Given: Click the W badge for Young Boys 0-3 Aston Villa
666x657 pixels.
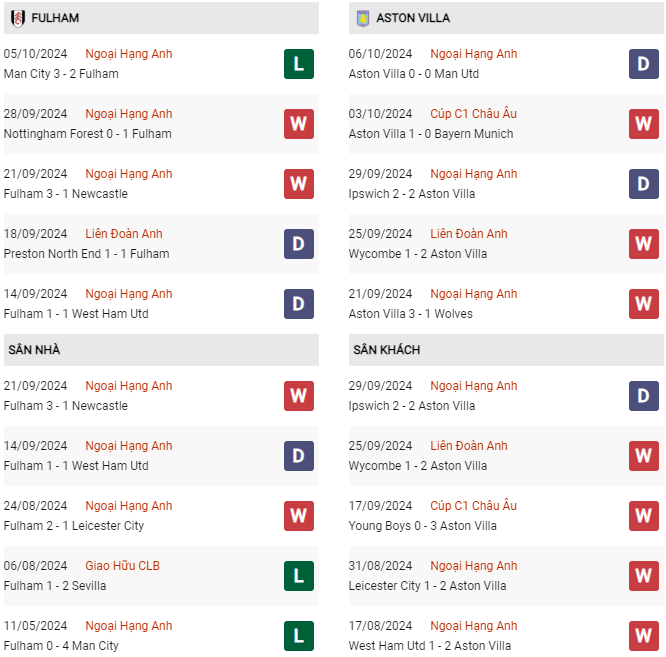Looking at the screenshot, I should pos(643,516).
